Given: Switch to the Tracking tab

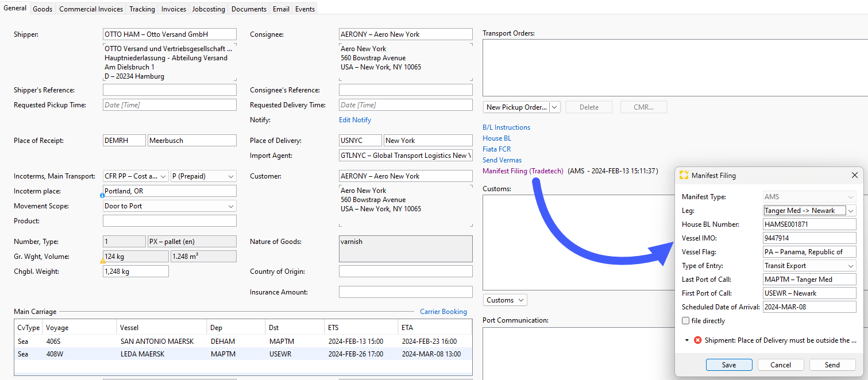Looking at the screenshot, I should pyautogui.click(x=142, y=9).
